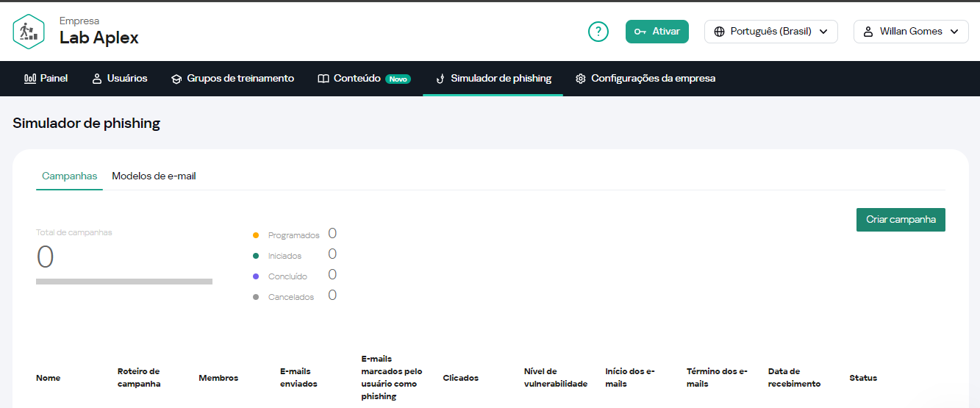
Task: Open Grupos de treinamento section
Action: (232, 78)
